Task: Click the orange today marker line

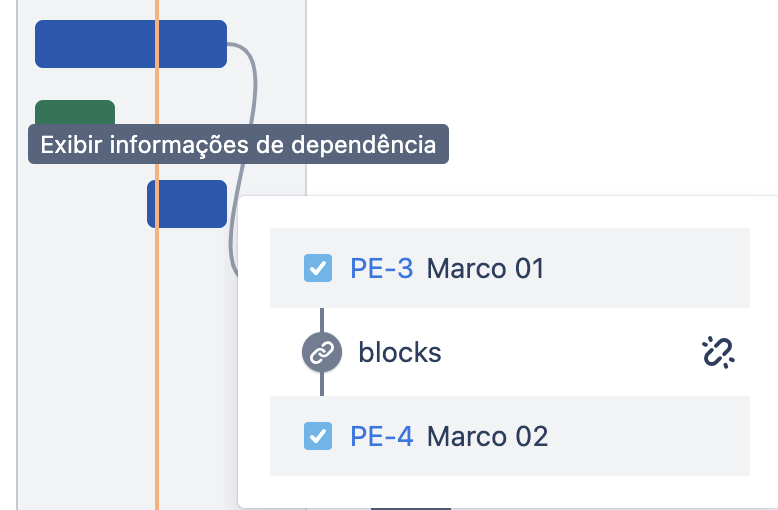Action: pyautogui.click(x=157, y=347)
